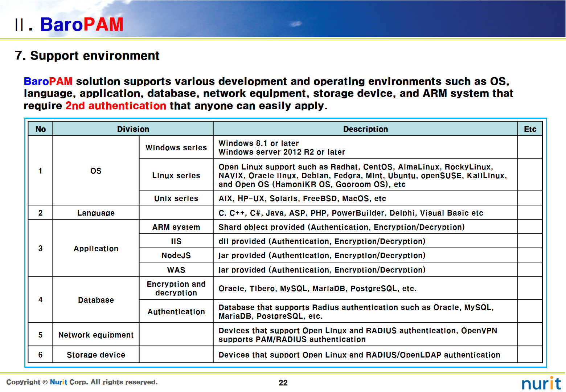Select the 'Encryption and decryption' cell
Screen dimensions: 566x392
coord(176,288)
